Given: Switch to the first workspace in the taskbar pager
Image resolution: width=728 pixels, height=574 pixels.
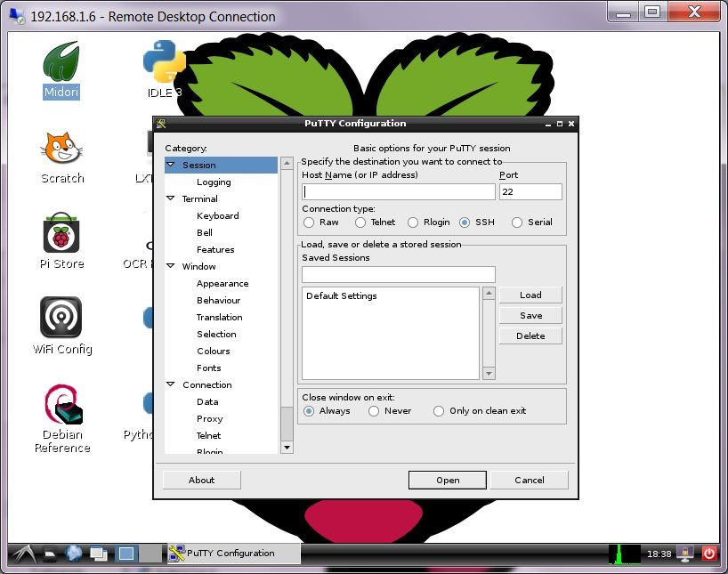Looking at the screenshot, I should (126, 554).
